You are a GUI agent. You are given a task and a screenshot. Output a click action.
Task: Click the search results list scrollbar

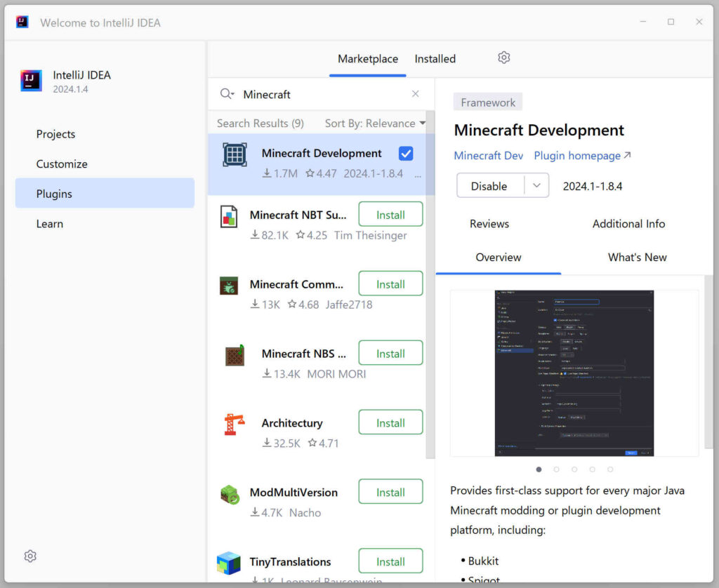[430, 284]
